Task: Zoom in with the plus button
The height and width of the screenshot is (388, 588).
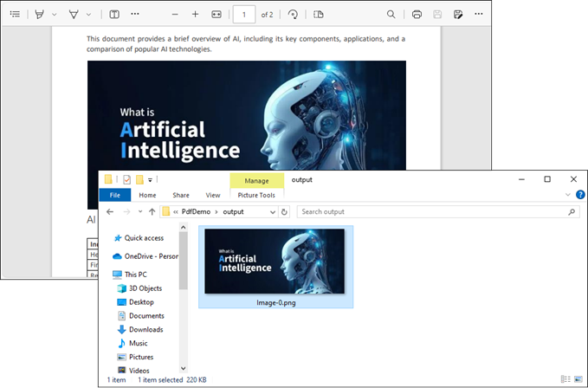Action: click(195, 14)
